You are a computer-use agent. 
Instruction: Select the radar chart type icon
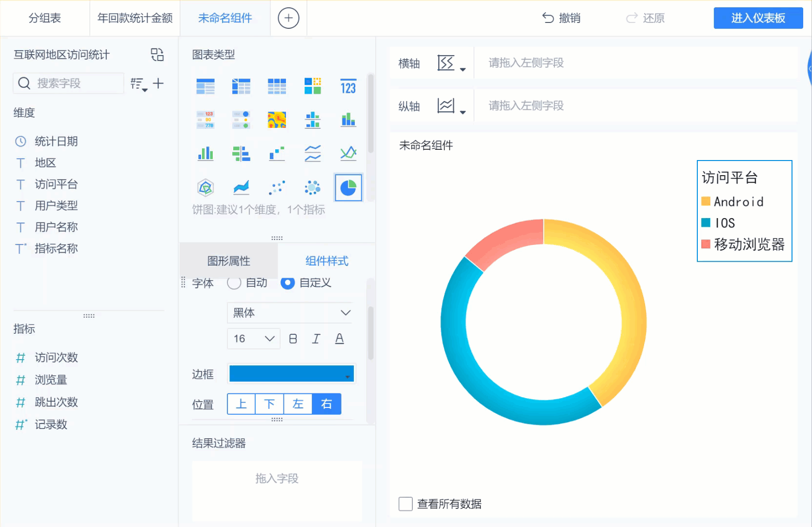click(x=205, y=187)
